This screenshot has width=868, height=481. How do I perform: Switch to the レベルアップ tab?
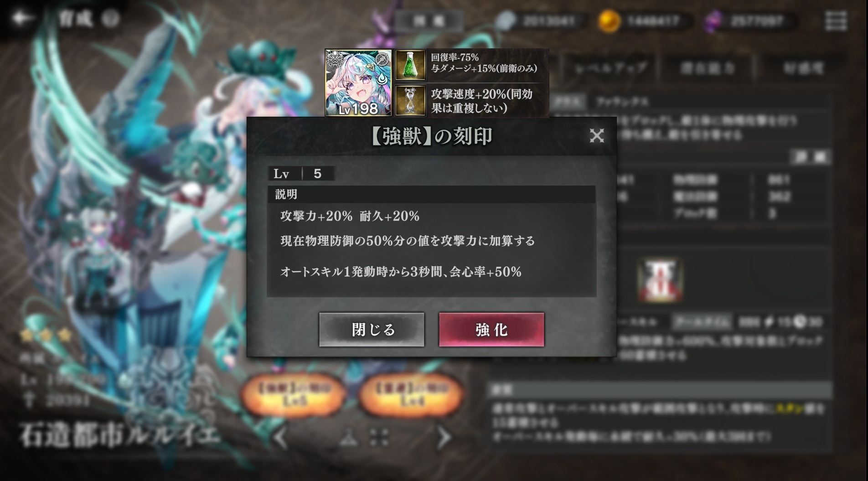[610, 68]
